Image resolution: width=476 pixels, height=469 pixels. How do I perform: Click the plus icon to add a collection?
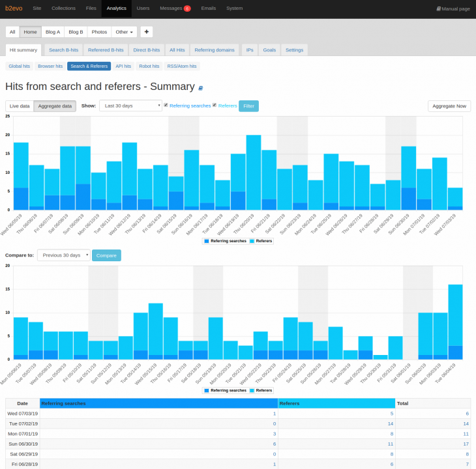click(x=147, y=32)
